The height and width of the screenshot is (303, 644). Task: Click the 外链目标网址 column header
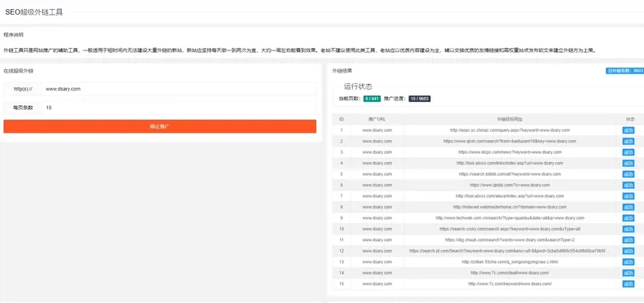(x=509, y=119)
